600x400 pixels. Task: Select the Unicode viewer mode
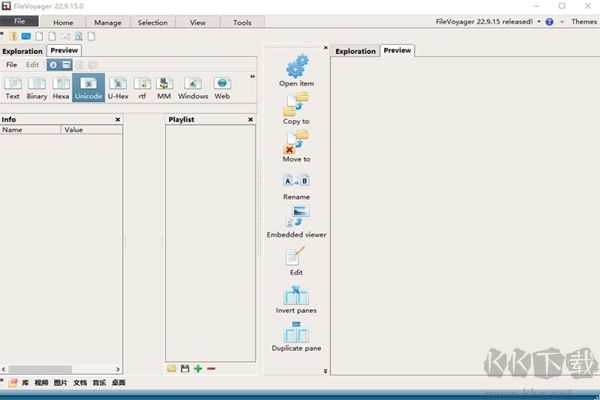point(88,88)
